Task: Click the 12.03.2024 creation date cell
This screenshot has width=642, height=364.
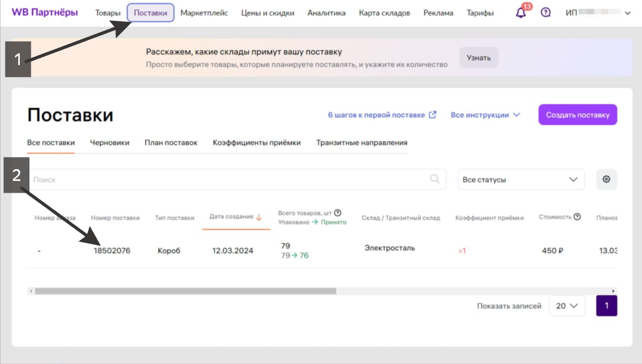Action: pos(233,250)
